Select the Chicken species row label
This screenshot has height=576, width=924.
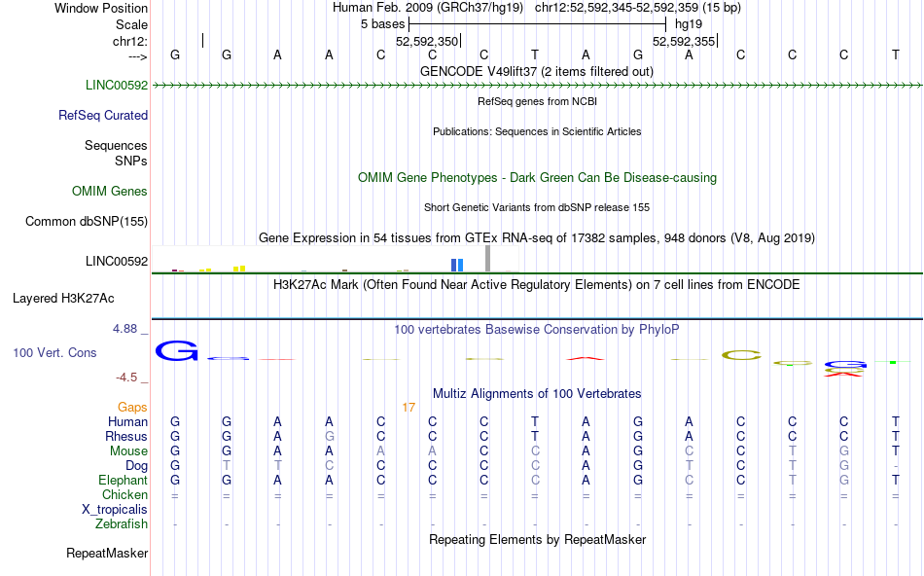tap(124, 494)
